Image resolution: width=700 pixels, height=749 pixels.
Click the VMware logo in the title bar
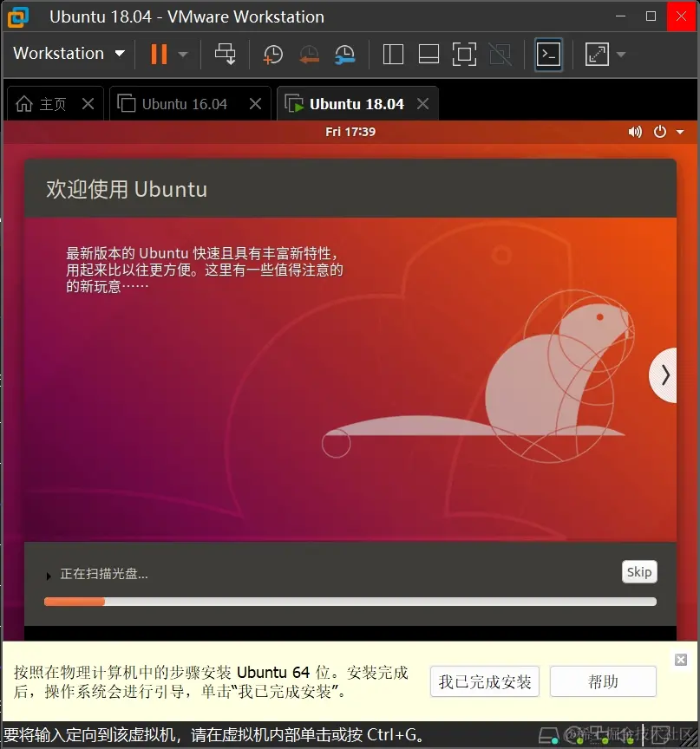click(x=18, y=16)
